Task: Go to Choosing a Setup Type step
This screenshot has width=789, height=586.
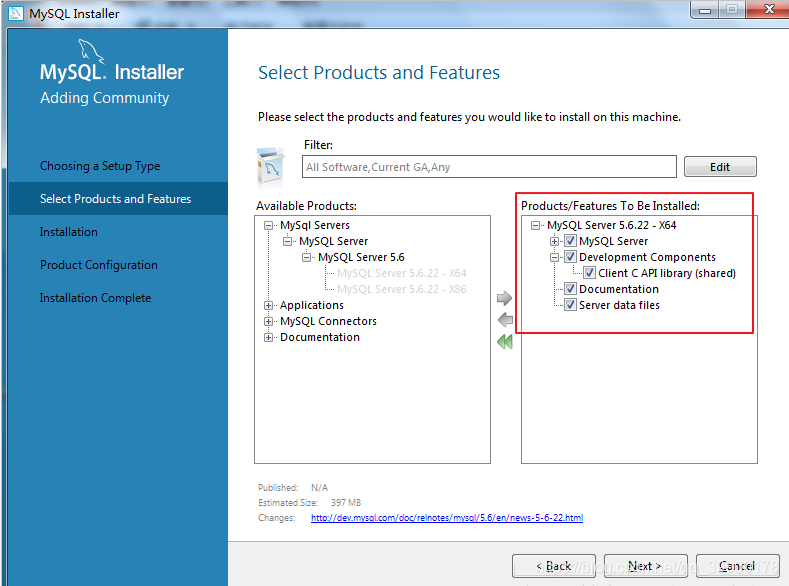Action: (100, 165)
